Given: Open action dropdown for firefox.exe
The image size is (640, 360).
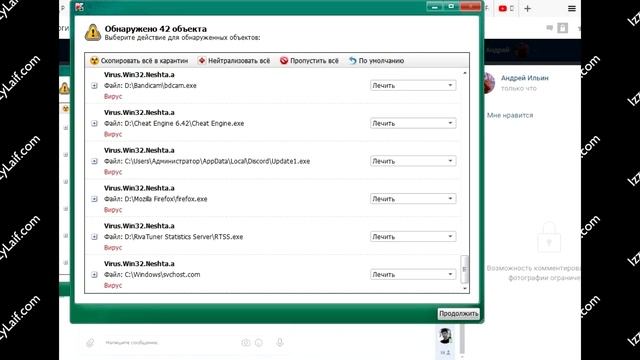Looking at the screenshot, I should (413, 198).
